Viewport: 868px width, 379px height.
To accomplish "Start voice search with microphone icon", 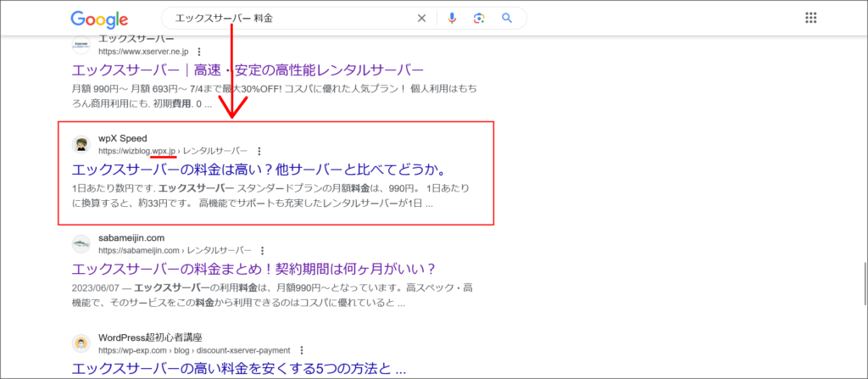I will [x=452, y=19].
